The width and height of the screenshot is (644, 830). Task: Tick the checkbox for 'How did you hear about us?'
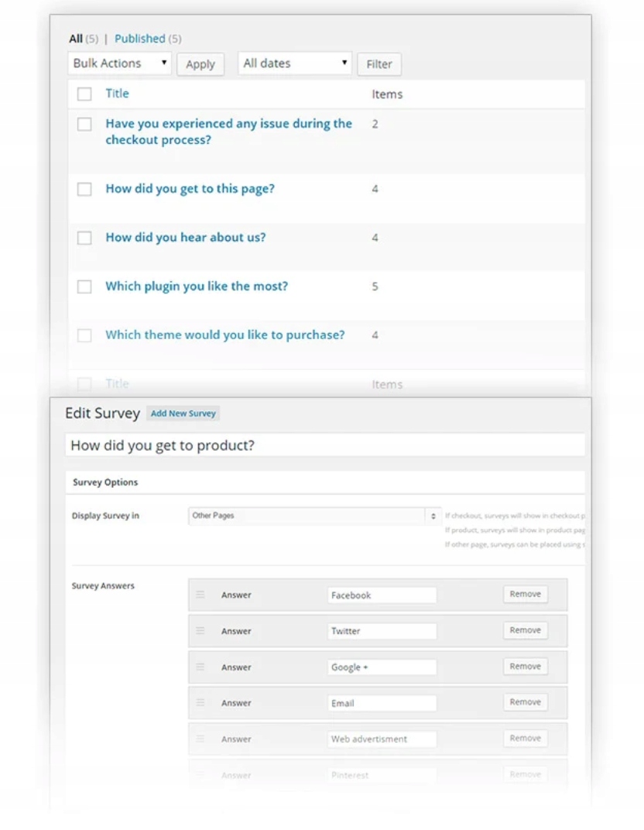(84, 238)
